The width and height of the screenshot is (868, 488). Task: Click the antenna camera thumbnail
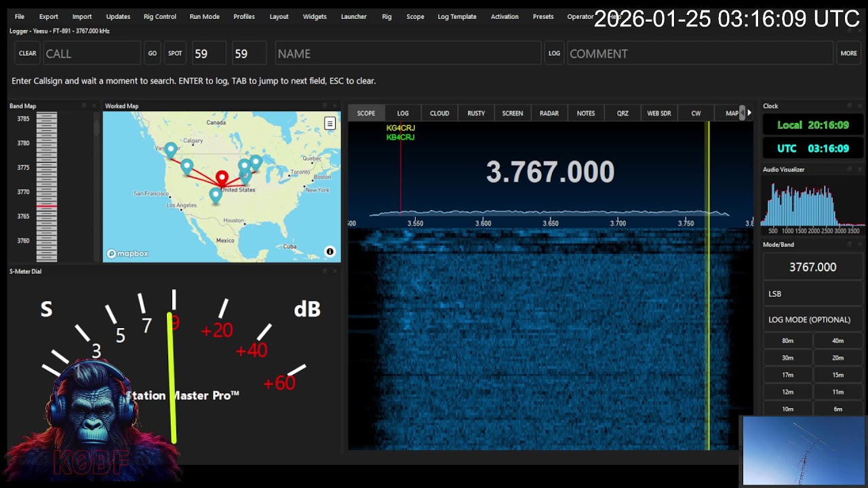point(804,451)
